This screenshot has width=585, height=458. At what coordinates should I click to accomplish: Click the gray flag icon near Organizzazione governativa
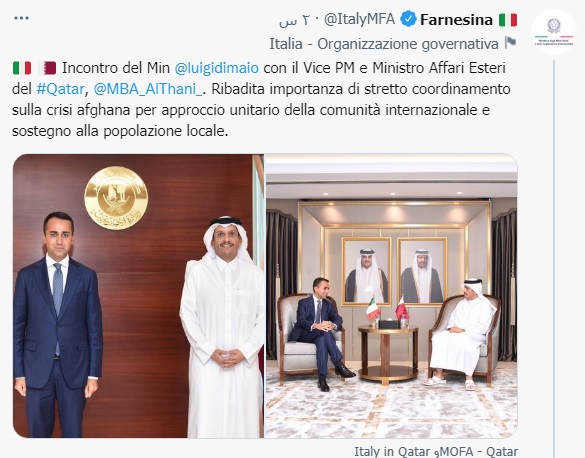[510, 43]
